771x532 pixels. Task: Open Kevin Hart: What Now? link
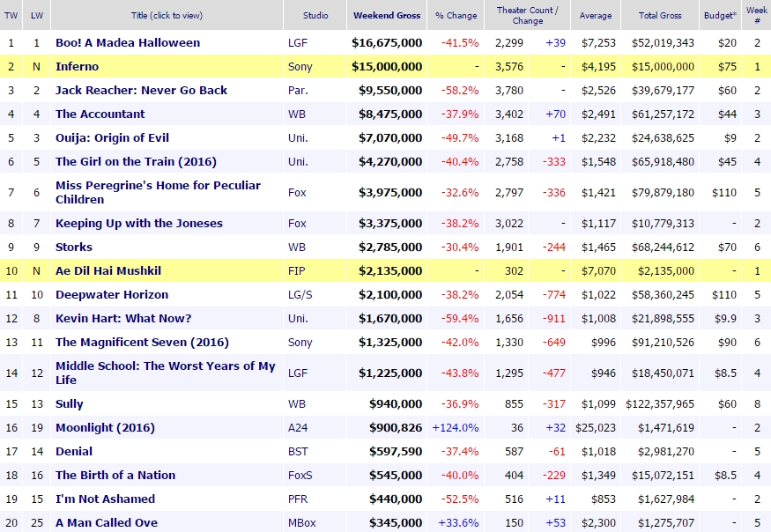click(x=123, y=319)
